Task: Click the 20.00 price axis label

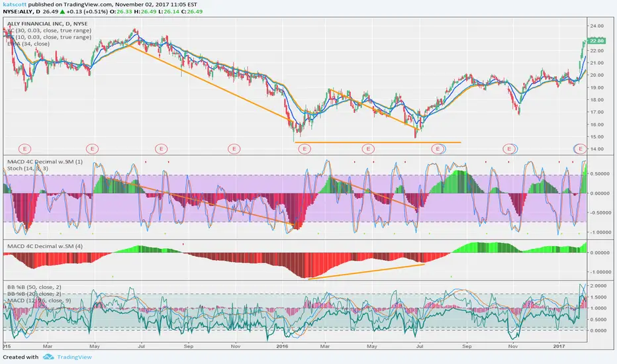Action: point(596,75)
